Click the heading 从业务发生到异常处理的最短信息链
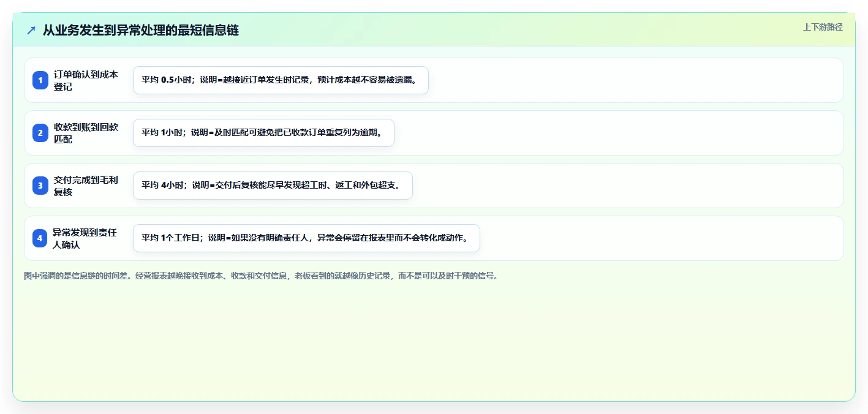 tap(141, 31)
